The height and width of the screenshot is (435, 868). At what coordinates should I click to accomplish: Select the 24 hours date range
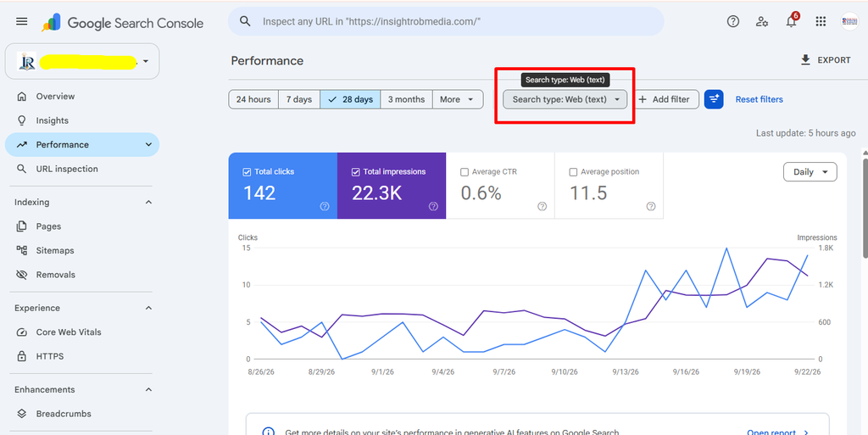pos(253,99)
